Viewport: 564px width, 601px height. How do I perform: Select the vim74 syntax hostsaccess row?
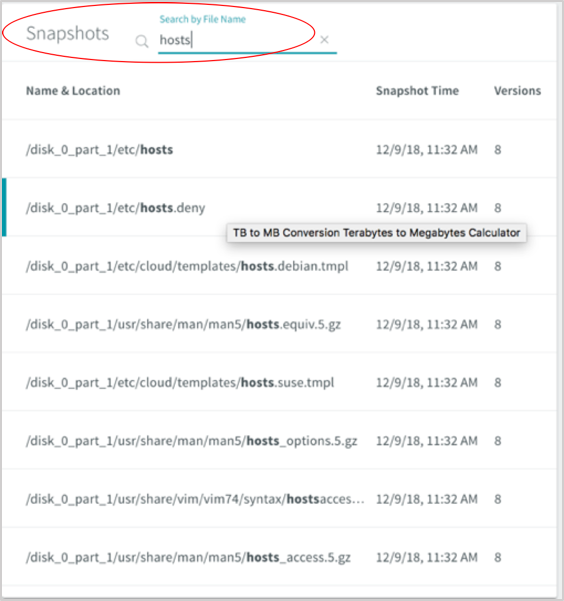(279, 499)
